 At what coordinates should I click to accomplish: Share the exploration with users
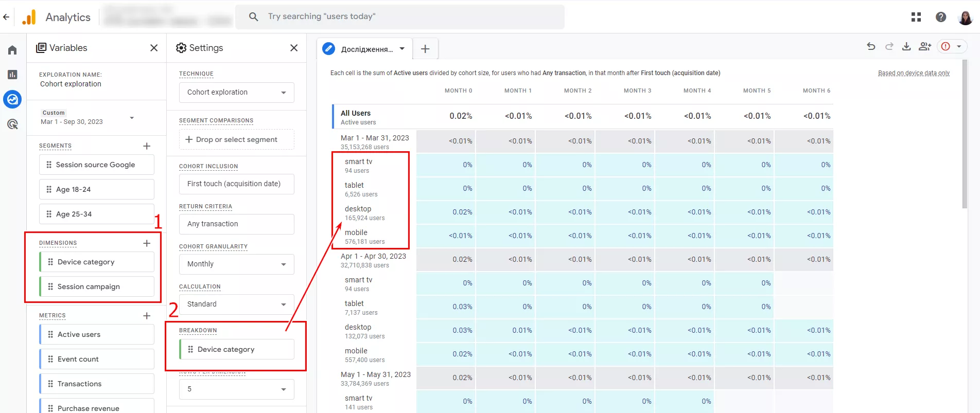pyautogui.click(x=925, y=46)
